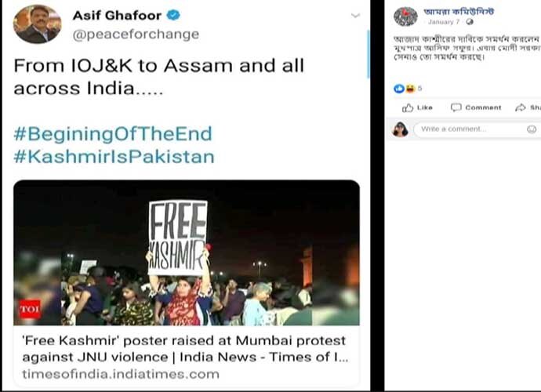
Task: View the blue like reaction icon
Action: point(398,89)
